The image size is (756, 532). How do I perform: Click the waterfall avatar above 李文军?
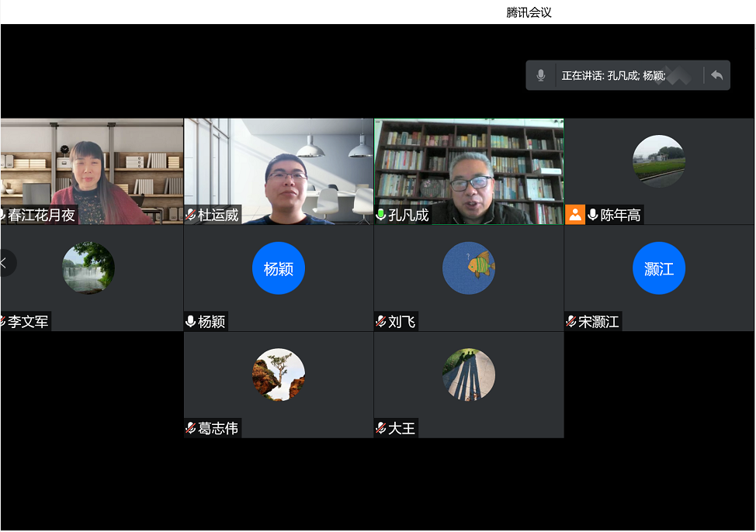88,268
